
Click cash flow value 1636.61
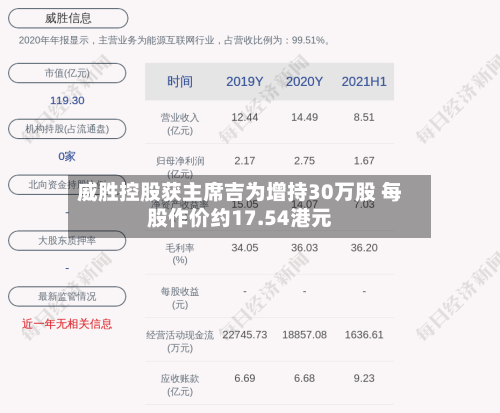pos(364,335)
